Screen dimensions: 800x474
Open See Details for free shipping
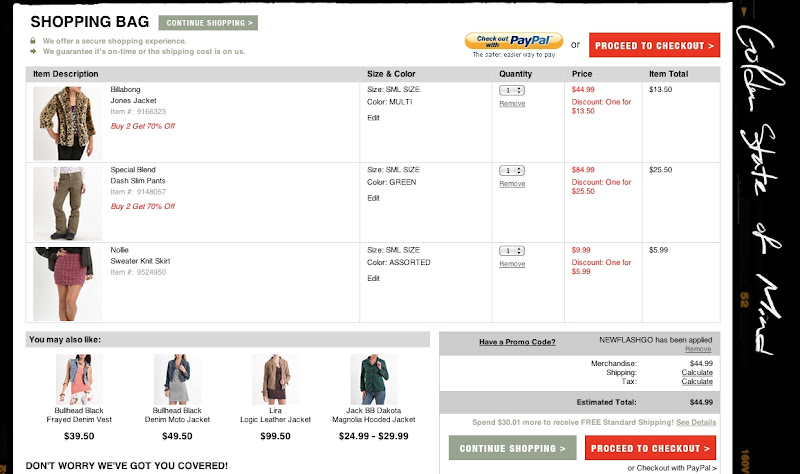pos(696,422)
